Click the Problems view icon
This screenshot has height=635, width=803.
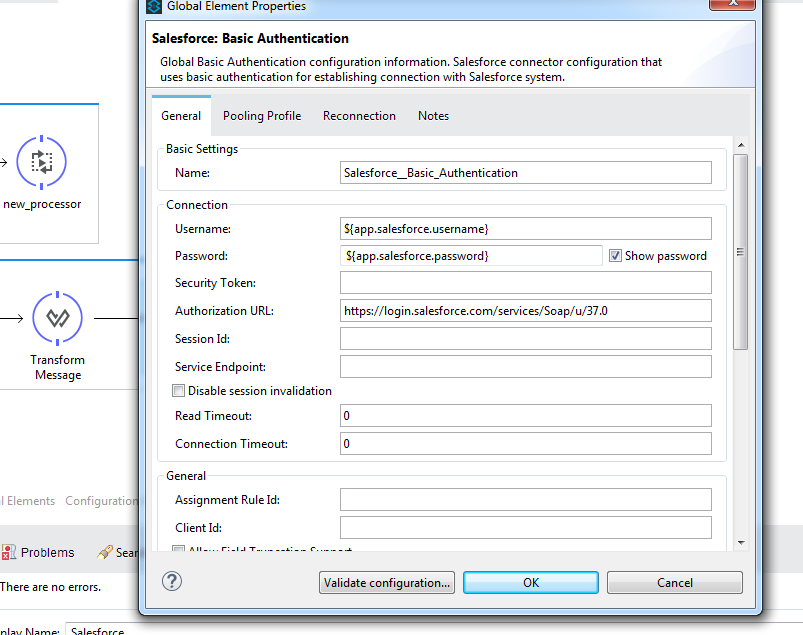pos(8,552)
